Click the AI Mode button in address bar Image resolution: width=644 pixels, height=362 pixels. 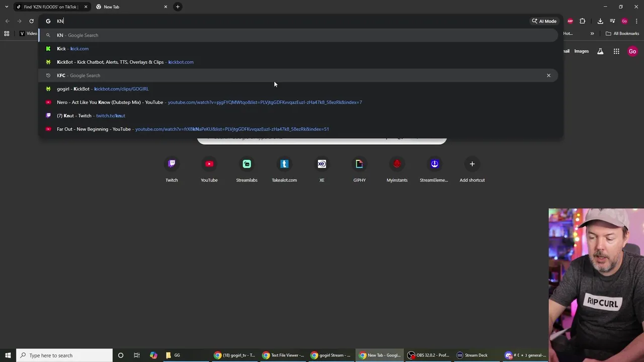[544, 21]
